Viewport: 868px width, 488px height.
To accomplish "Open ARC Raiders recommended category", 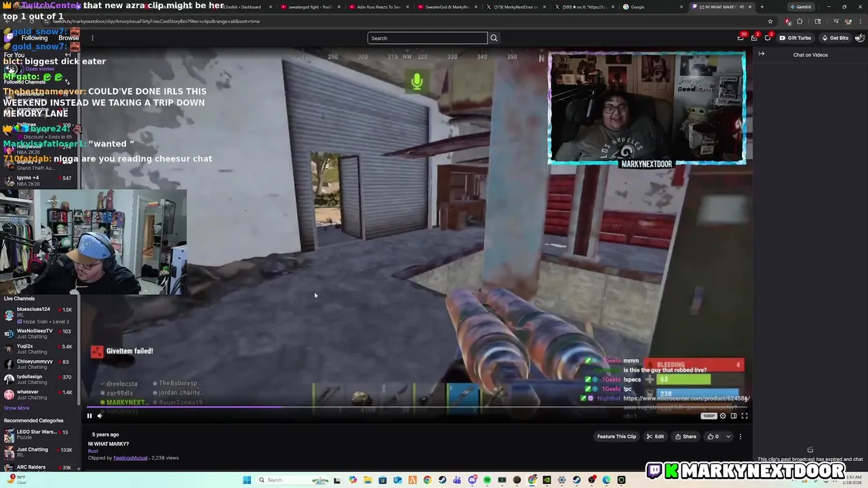I will (x=37, y=468).
